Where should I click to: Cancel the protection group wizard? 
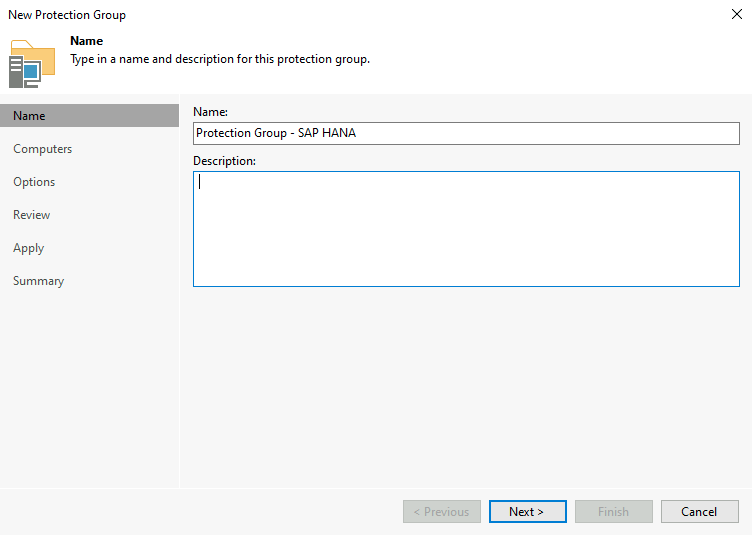[x=699, y=512]
